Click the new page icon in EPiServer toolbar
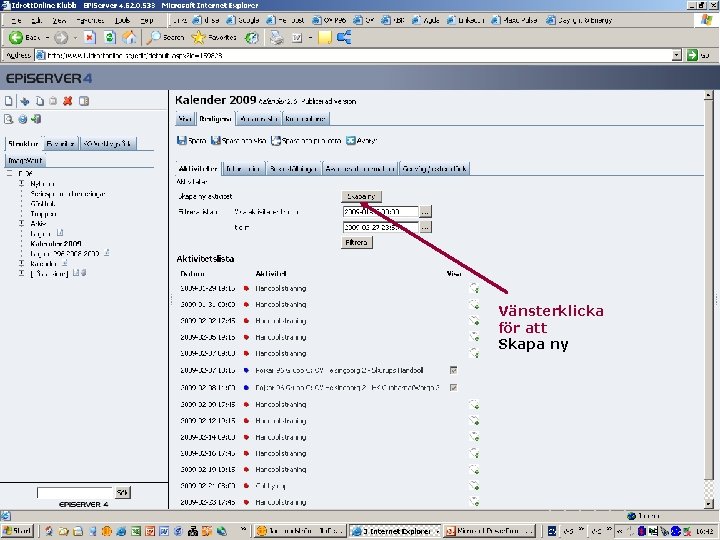 (x=8, y=101)
